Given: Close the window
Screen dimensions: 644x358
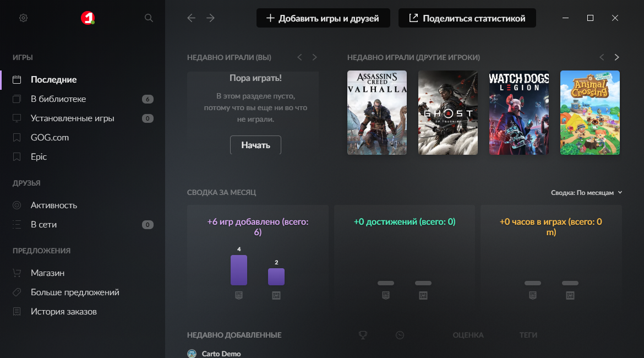Looking at the screenshot, I should 615,18.
